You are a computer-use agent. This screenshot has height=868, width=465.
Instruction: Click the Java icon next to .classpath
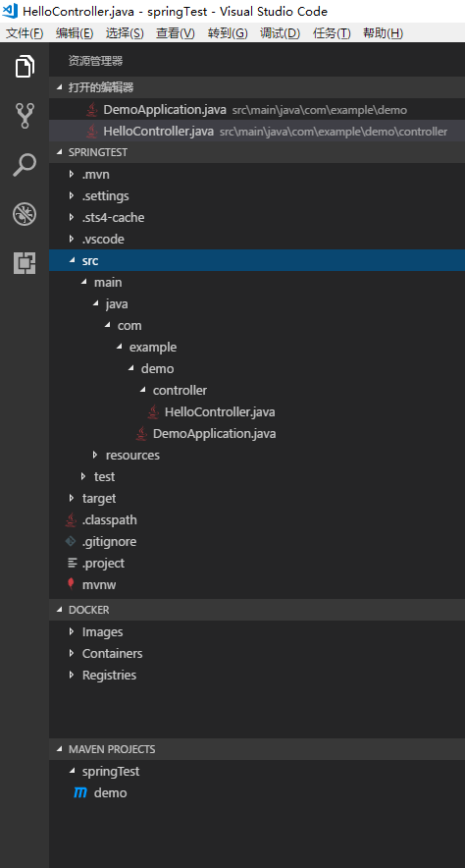coord(71,519)
